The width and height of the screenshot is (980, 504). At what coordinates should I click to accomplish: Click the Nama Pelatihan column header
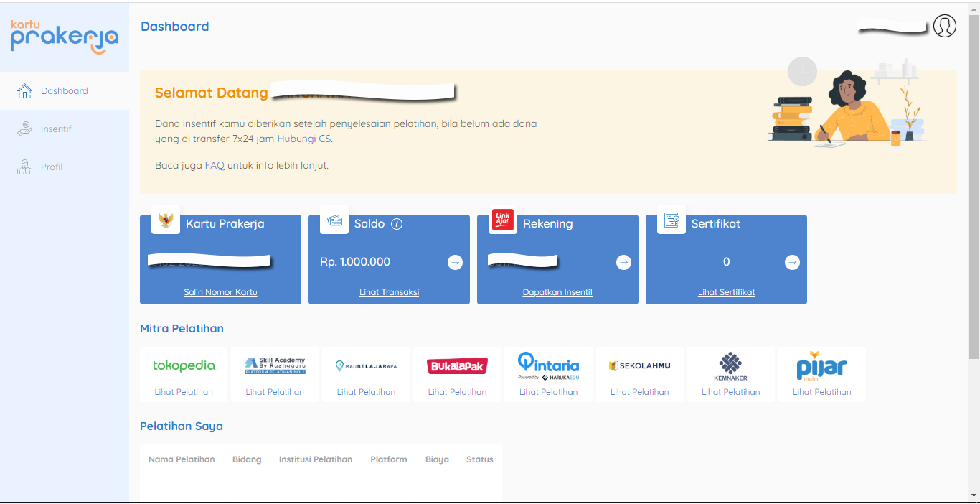coord(182,459)
